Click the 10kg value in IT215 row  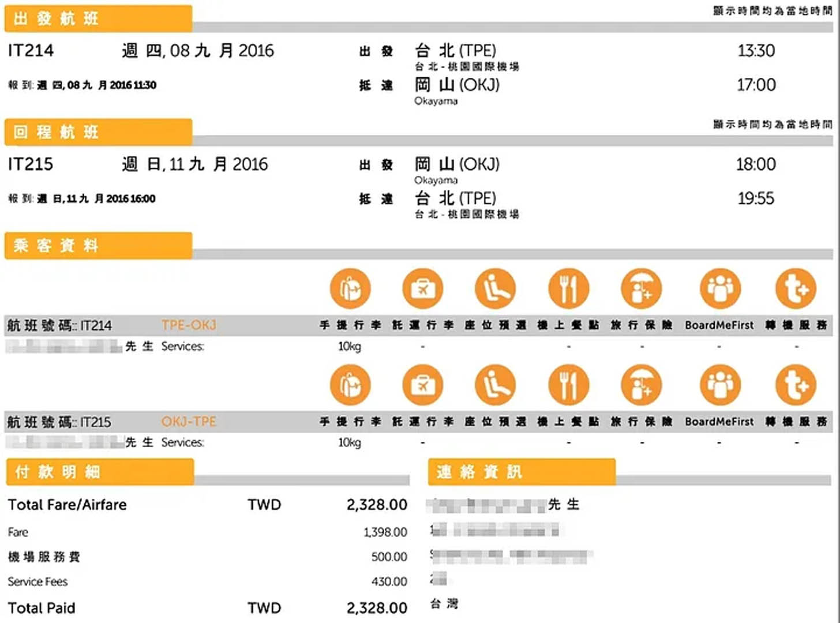pos(350,442)
